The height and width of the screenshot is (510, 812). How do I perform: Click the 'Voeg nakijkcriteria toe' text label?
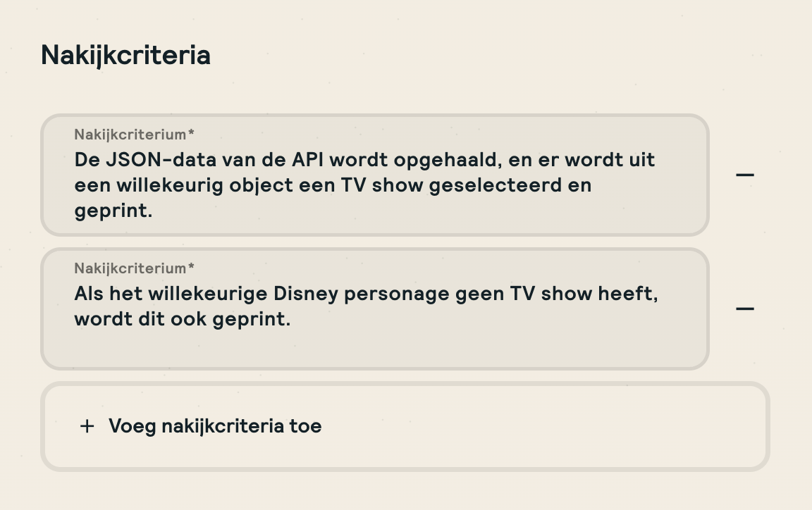tap(215, 426)
